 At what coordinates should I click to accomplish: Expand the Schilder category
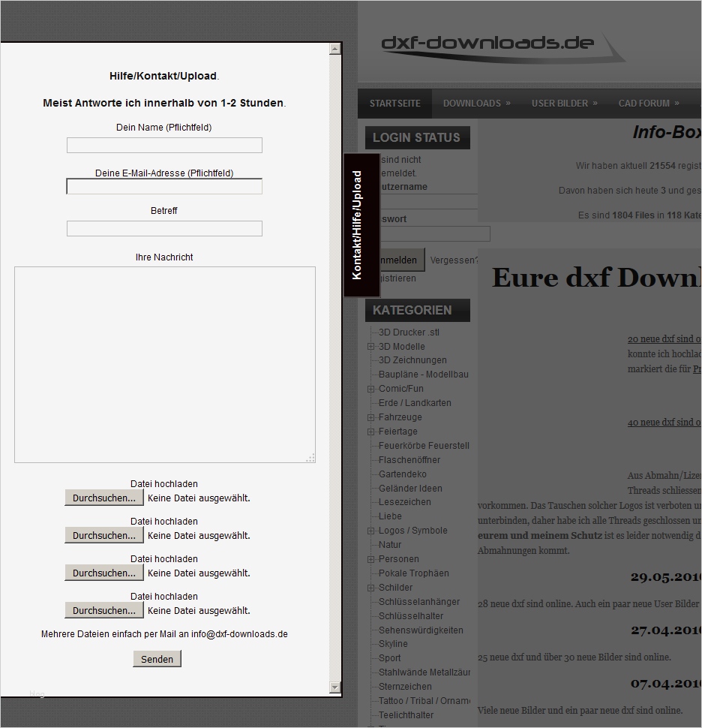tap(370, 588)
